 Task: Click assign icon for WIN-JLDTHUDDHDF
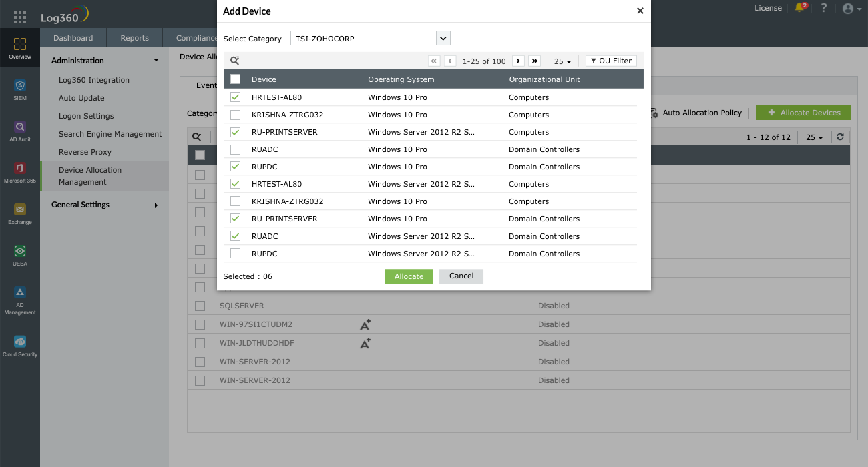pyautogui.click(x=365, y=343)
